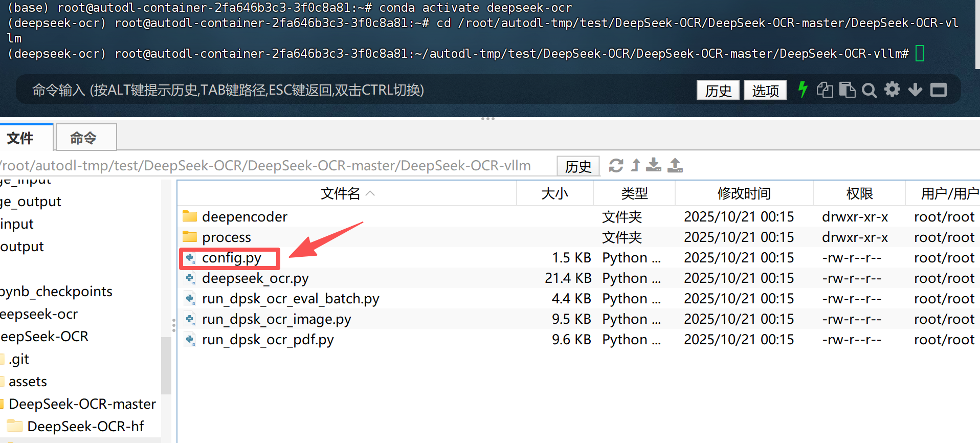Image resolution: width=980 pixels, height=443 pixels.
Task: Click the file path address field
Action: click(276, 166)
